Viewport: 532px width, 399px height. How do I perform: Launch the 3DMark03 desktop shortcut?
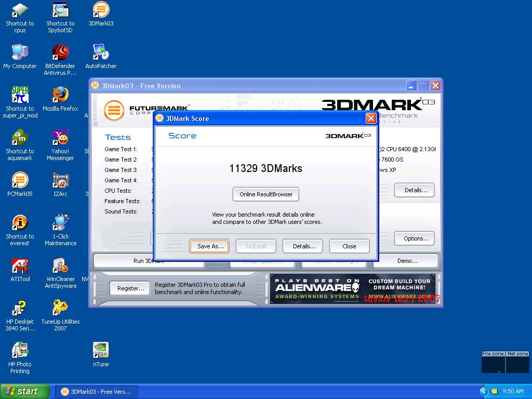coord(101,14)
